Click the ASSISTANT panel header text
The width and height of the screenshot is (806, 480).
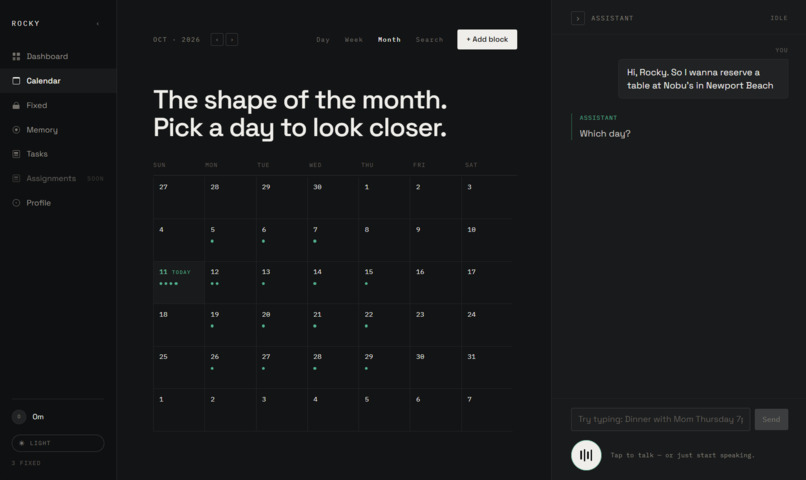click(x=612, y=18)
